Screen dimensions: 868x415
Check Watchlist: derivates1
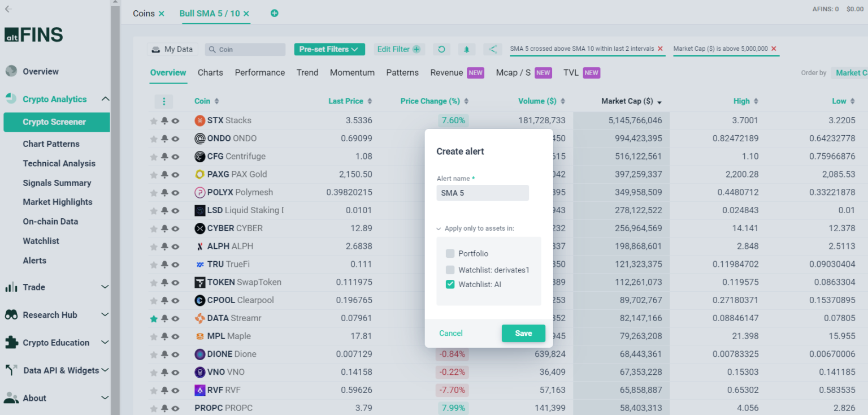[450, 270]
